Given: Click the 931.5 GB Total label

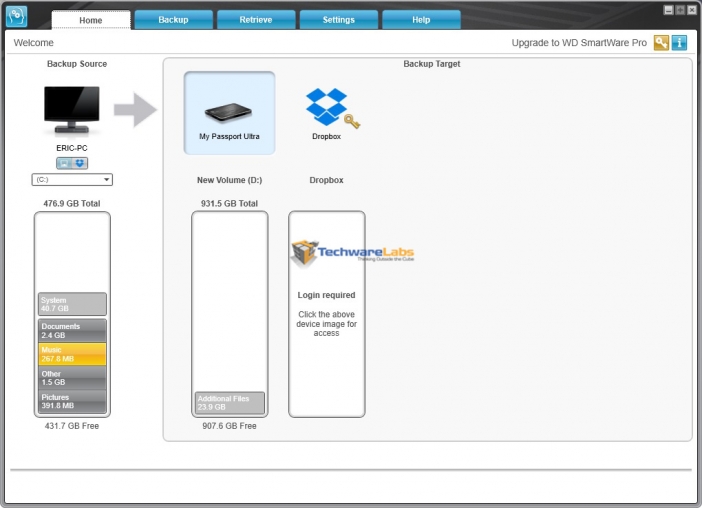Looking at the screenshot, I should 229,203.
